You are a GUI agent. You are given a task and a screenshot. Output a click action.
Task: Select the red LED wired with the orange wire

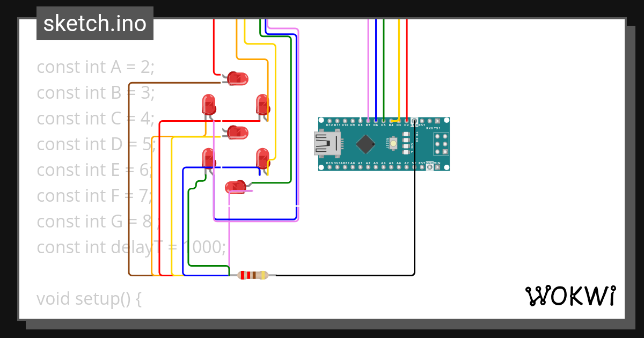263,104
